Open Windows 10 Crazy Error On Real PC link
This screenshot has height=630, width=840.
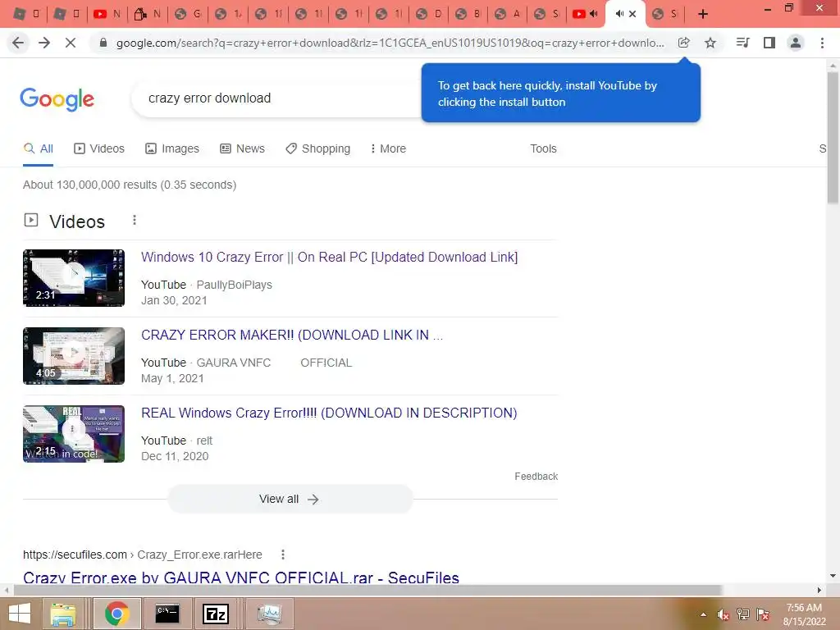coord(330,257)
